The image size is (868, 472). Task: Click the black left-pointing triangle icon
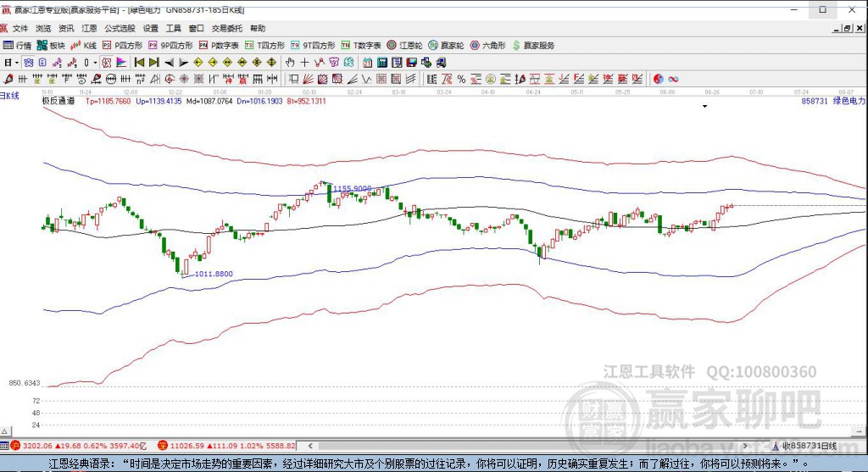(169, 63)
